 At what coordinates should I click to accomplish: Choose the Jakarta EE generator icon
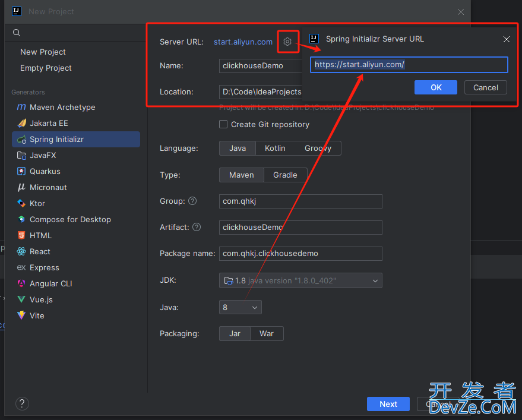(x=21, y=124)
